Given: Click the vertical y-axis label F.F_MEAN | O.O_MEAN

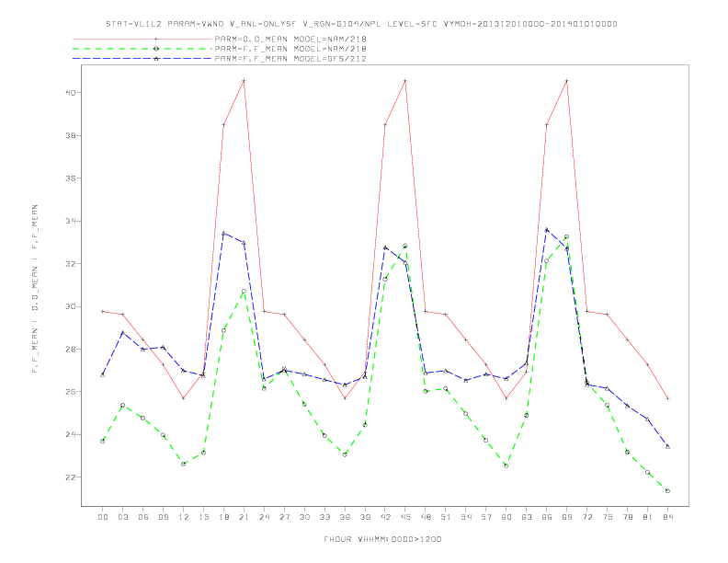Looking at the screenshot, I should point(35,289).
